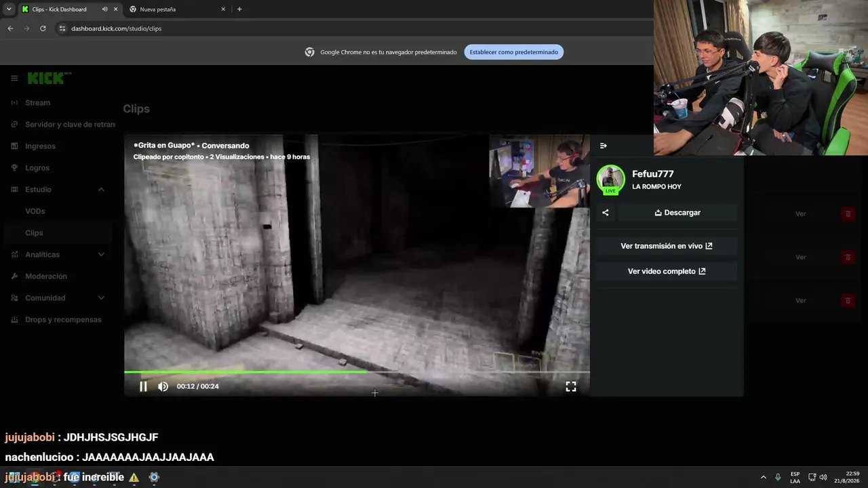Click the Drops y recompensas icon
Image resolution: width=868 pixels, height=488 pixels.
14,320
